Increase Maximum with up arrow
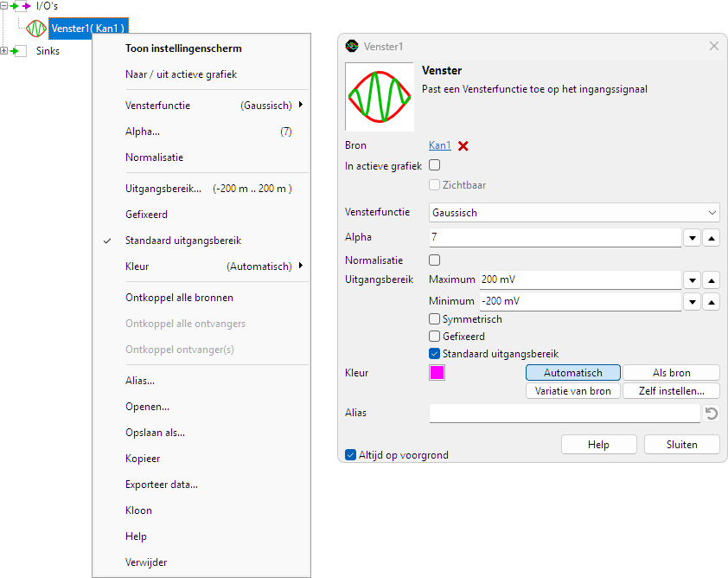This screenshot has height=578, width=728. (x=712, y=280)
